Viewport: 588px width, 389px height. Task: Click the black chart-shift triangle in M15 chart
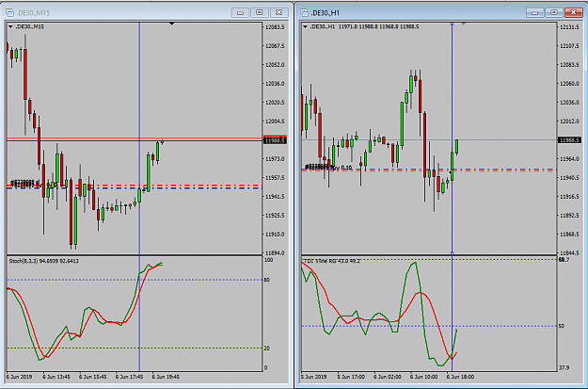172,24
